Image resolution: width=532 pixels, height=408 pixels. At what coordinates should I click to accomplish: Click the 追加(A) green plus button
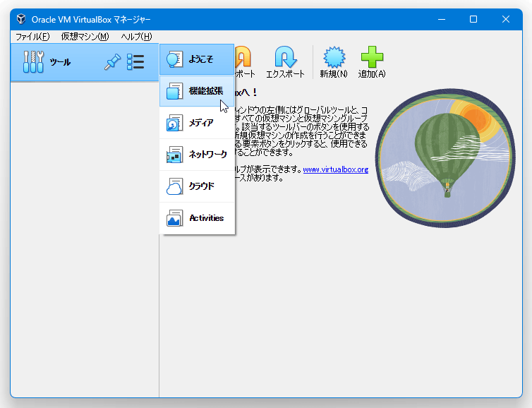(x=372, y=62)
